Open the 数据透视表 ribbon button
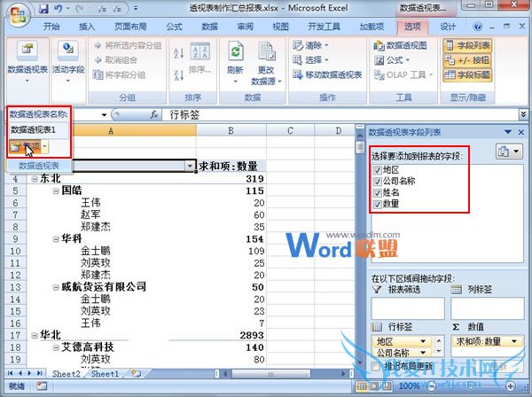Image resolution: width=532 pixels, height=397 pixels. [x=27, y=61]
